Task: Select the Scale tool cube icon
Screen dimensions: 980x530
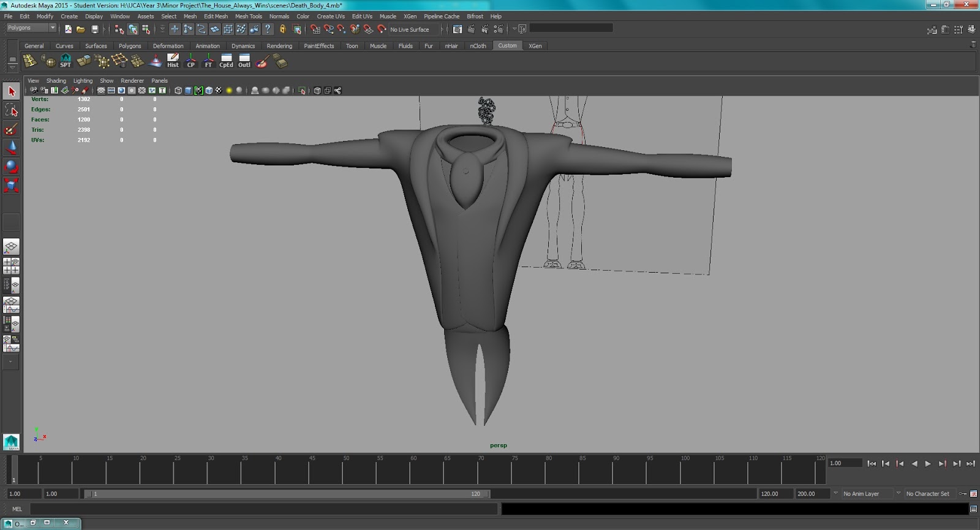Action: coord(11,185)
